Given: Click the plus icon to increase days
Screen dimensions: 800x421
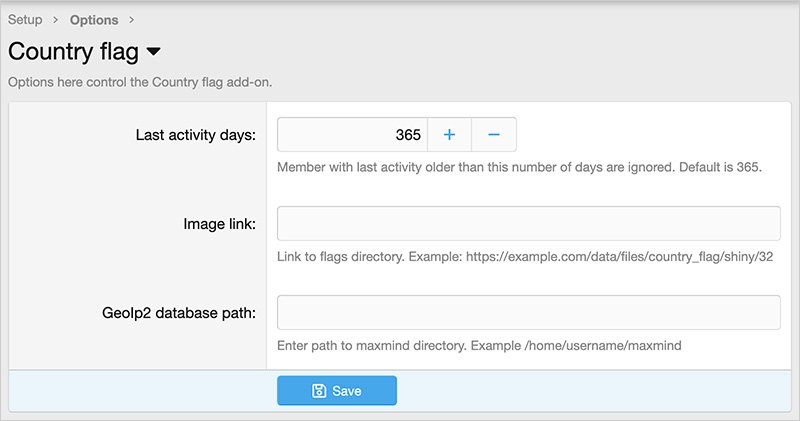Looking at the screenshot, I should pos(450,134).
